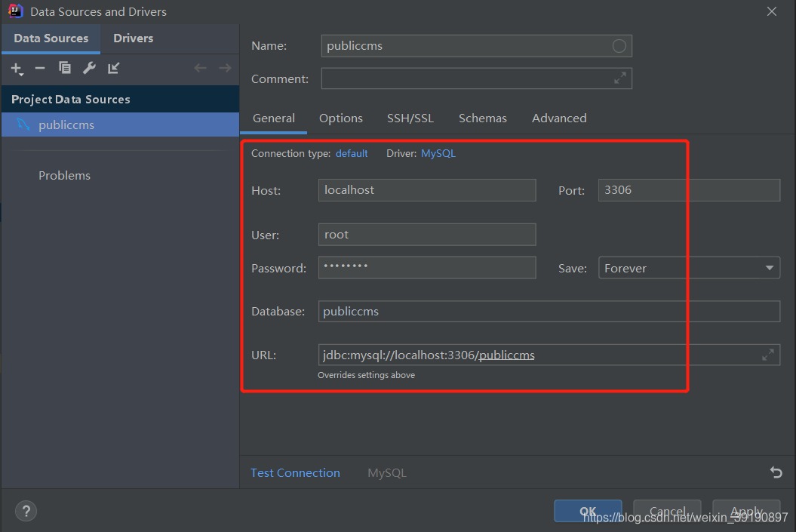Click the color circle in Name field

click(x=619, y=46)
